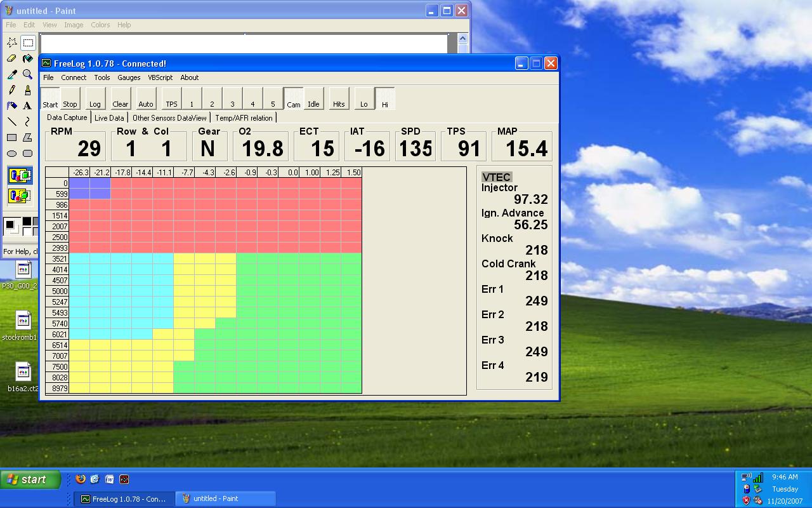
Task: Switch to the Live Data tab
Action: tap(109, 117)
